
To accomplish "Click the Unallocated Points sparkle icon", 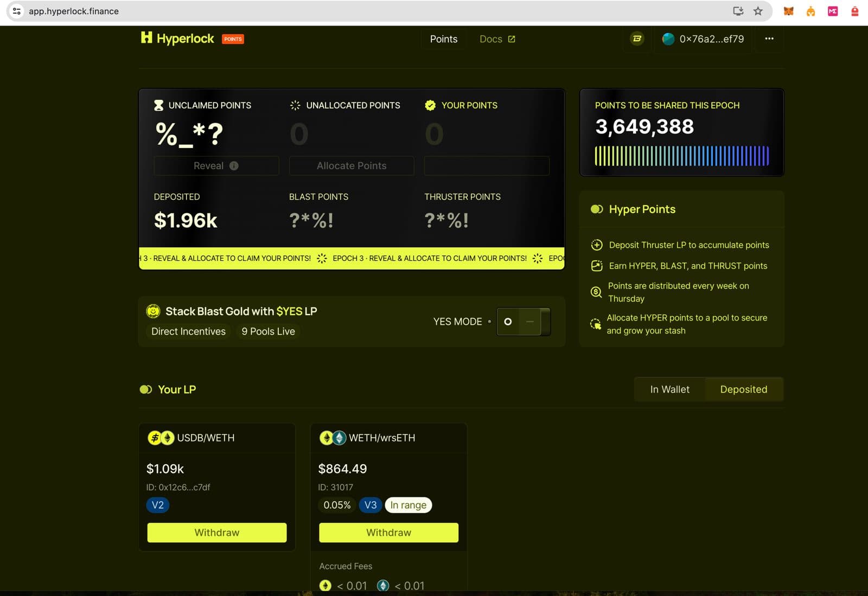I will (295, 105).
